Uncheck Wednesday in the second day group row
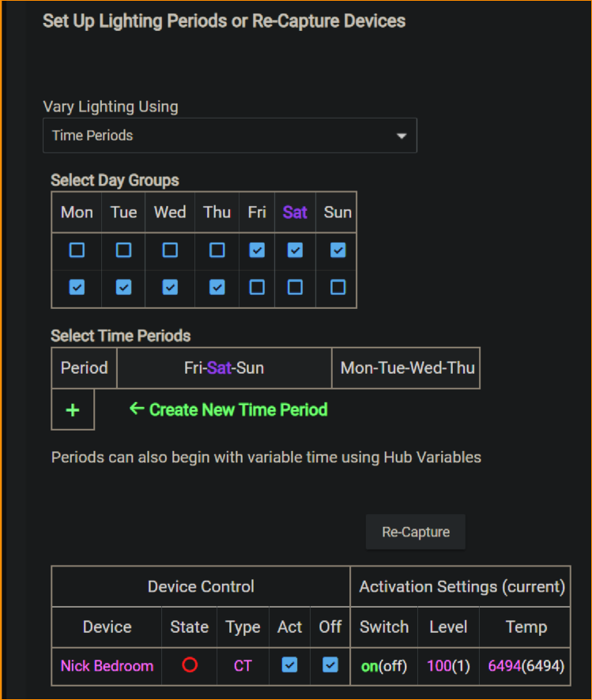592x700 pixels. tap(170, 288)
